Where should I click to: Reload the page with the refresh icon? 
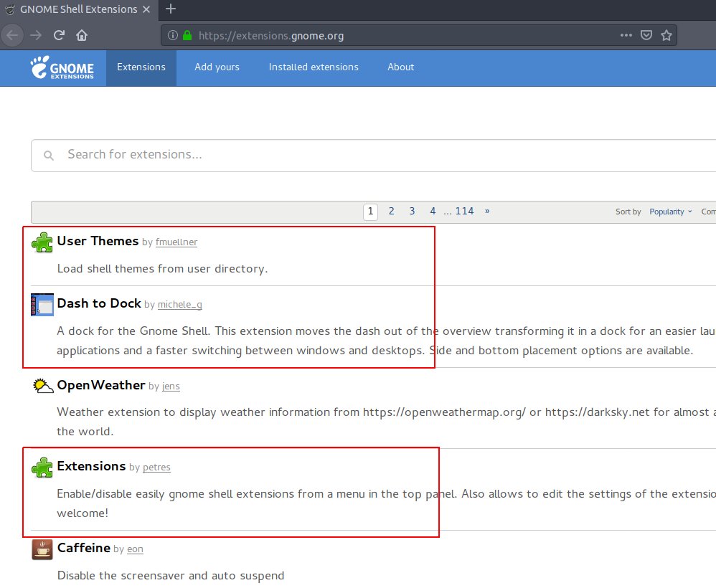(59, 36)
